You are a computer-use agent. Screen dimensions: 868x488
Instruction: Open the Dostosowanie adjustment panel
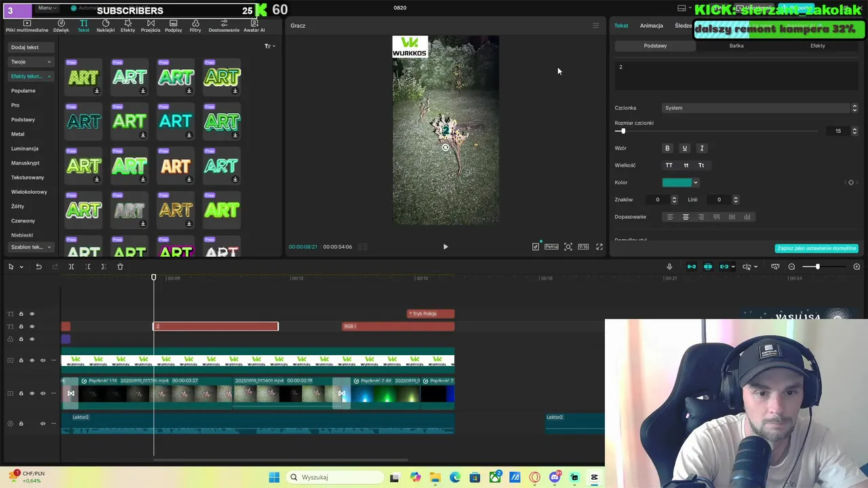click(x=224, y=26)
